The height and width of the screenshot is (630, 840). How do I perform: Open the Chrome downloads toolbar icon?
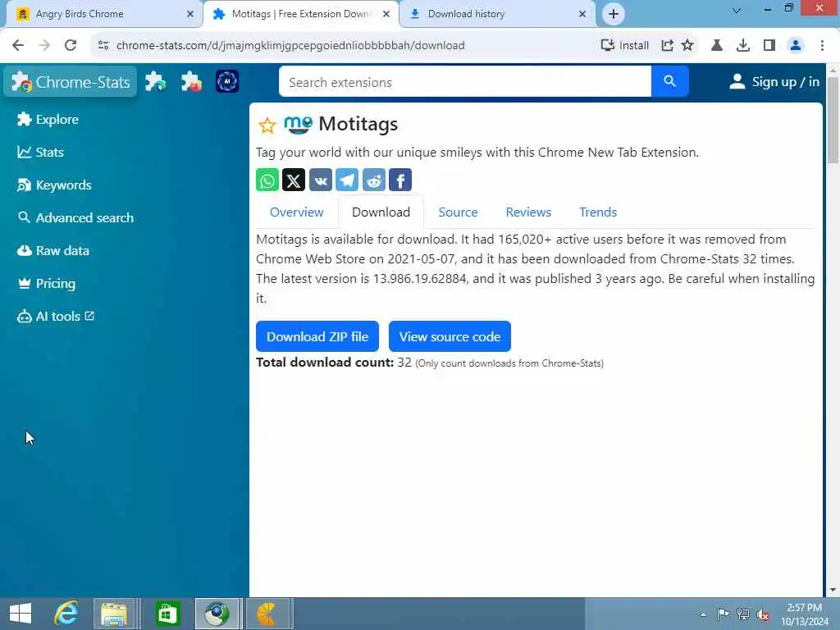(x=743, y=46)
